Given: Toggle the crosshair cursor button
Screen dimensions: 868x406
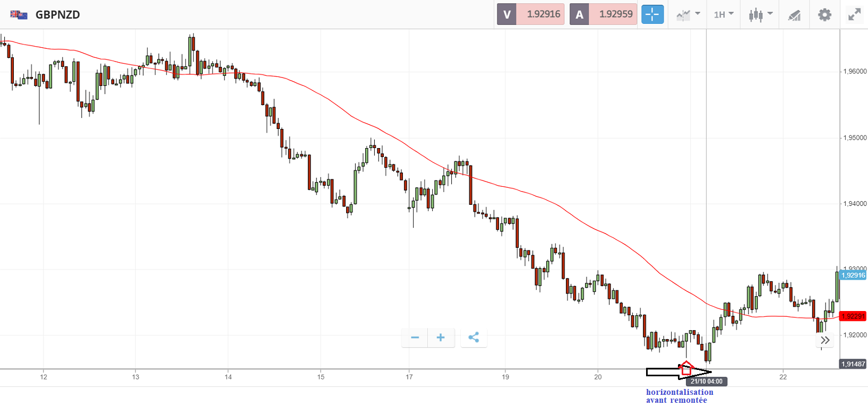Looking at the screenshot, I should pyautogui.click(x=652, y=14).
